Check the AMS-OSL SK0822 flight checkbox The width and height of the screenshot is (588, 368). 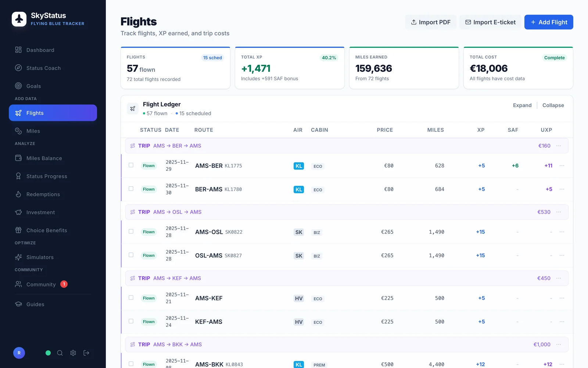[131, 231]
